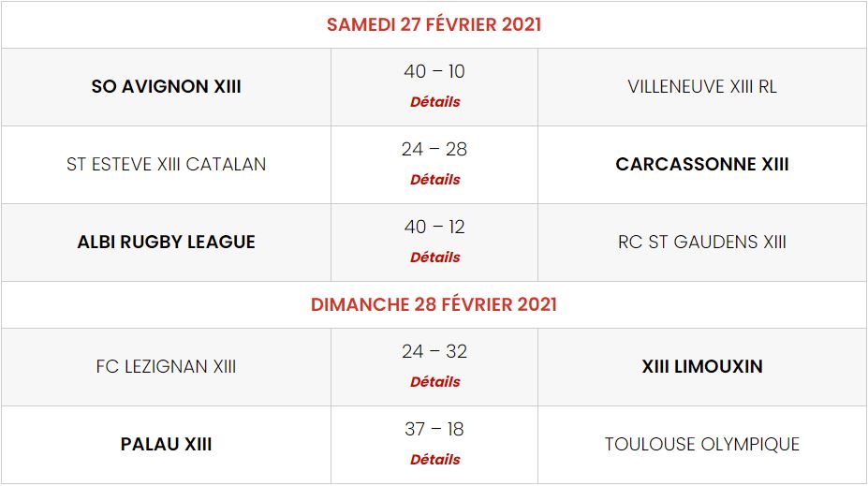This screenshot has width=868, height=486.
Task: Click the SO AVIGNON XIII team name
Action: (x=167, y=87)
